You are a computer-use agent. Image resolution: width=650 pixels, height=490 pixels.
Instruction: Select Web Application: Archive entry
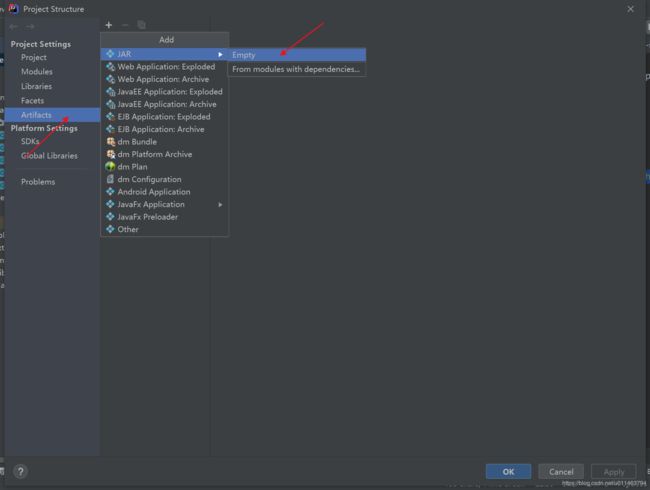165,79
